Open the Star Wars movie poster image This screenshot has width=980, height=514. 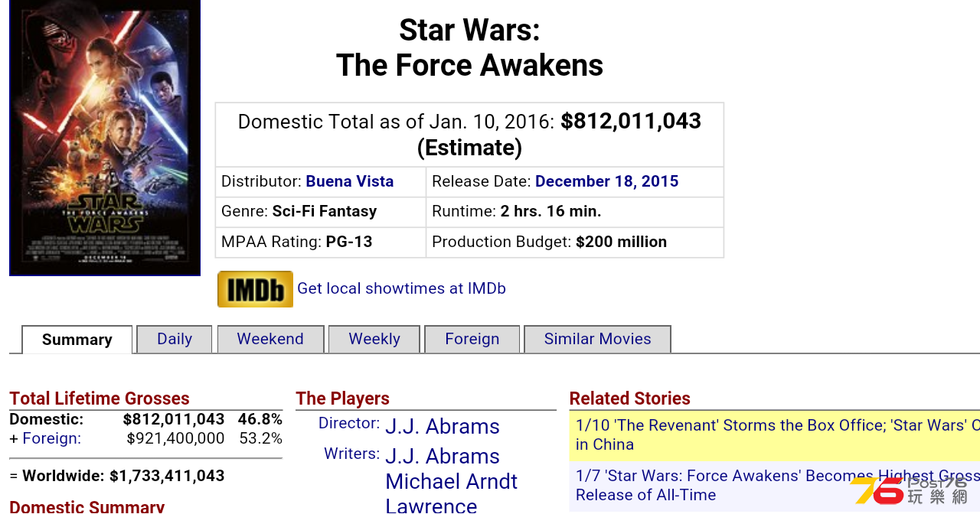coord(105,138)
